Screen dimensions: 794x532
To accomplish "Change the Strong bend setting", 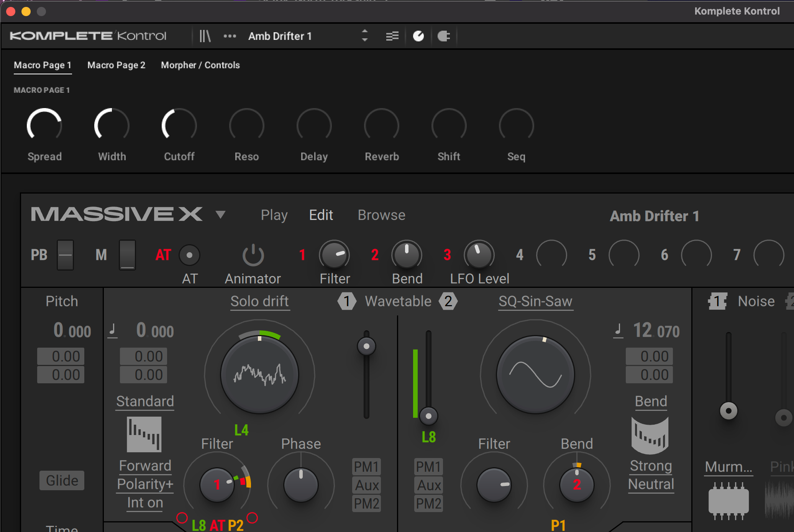I will [x=651, y=466].
